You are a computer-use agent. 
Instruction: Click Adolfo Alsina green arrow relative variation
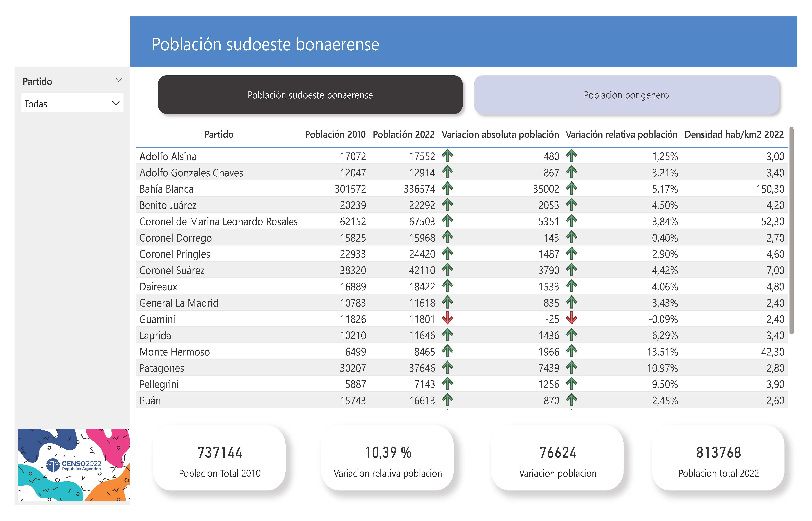pyautogui.click(x=571, y=156)
